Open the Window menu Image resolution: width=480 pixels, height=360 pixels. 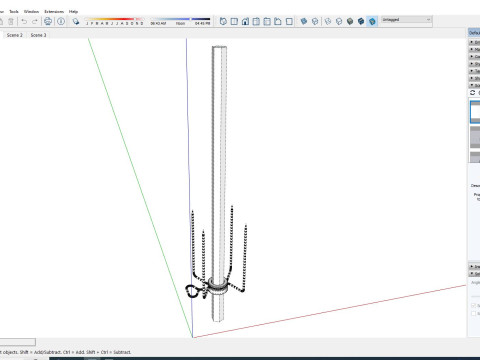[x=31, y=12]
